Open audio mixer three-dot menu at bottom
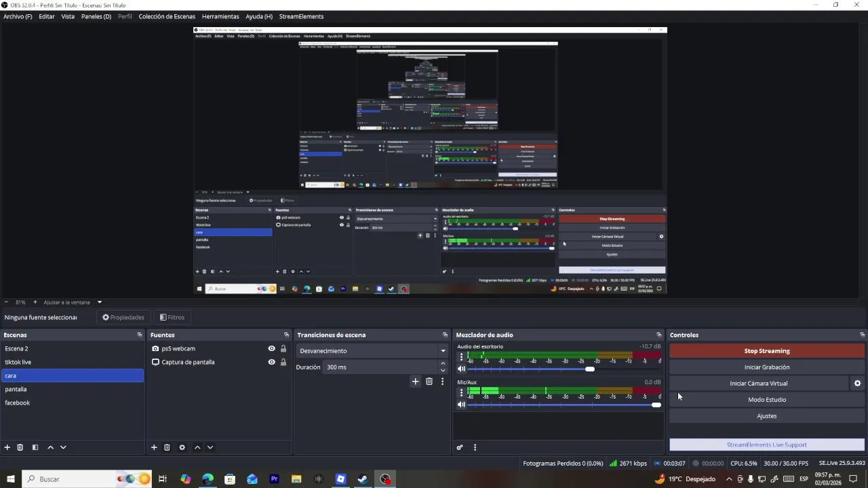Screen dimensions: 868x488 click(x=475, y=447)
